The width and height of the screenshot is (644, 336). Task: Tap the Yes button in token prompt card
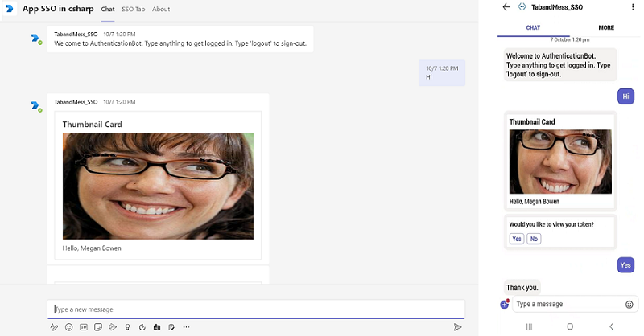[x=517, y=239]
